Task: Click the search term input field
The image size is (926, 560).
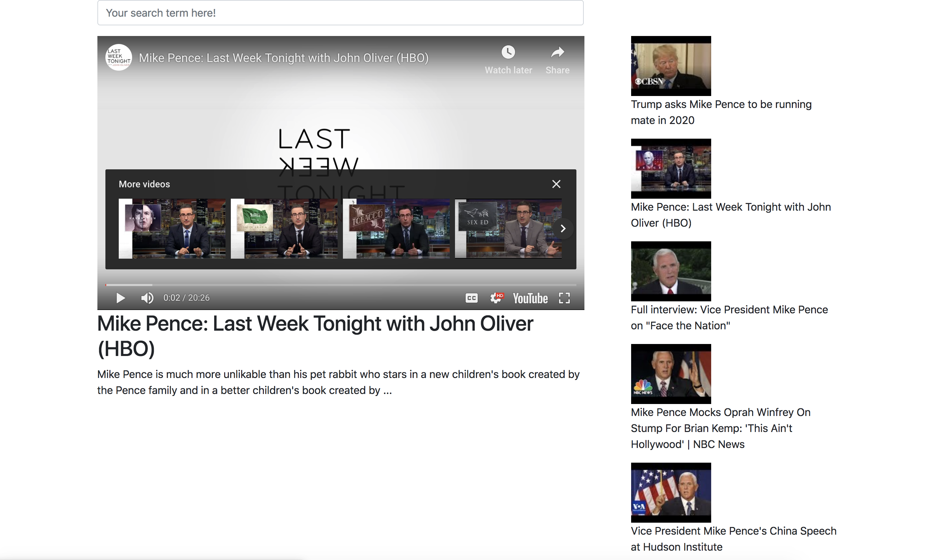Action: [x=340, y=13]
